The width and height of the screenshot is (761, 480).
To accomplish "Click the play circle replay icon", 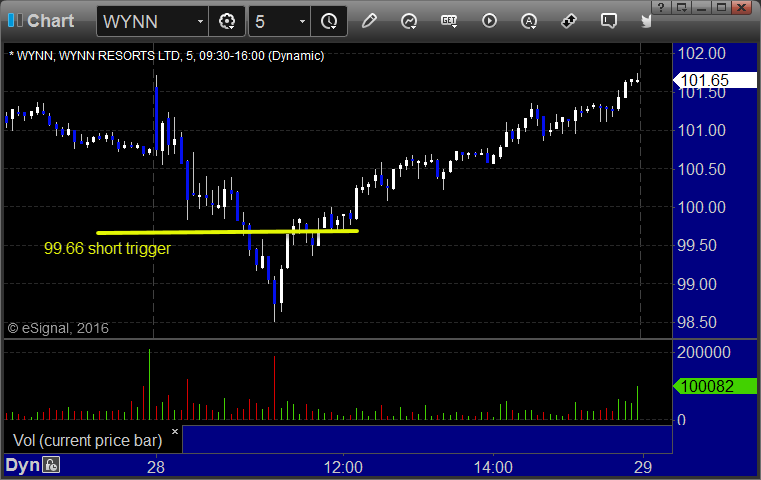I will point(489,21).
